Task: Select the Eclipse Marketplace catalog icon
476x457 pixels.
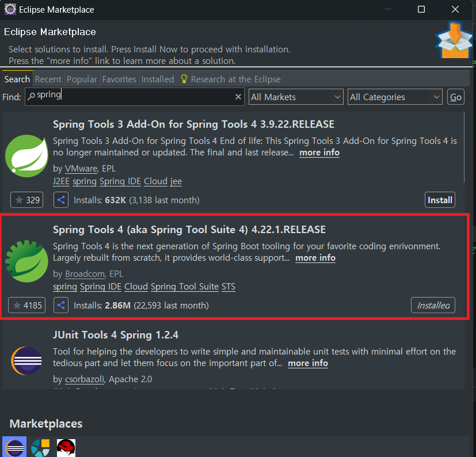Action: coord(14,447)
